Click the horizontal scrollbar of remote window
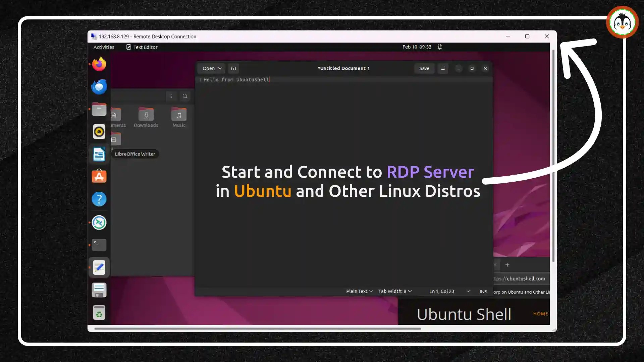The height and width of the screenshot is (362, 644). point(257,328)
